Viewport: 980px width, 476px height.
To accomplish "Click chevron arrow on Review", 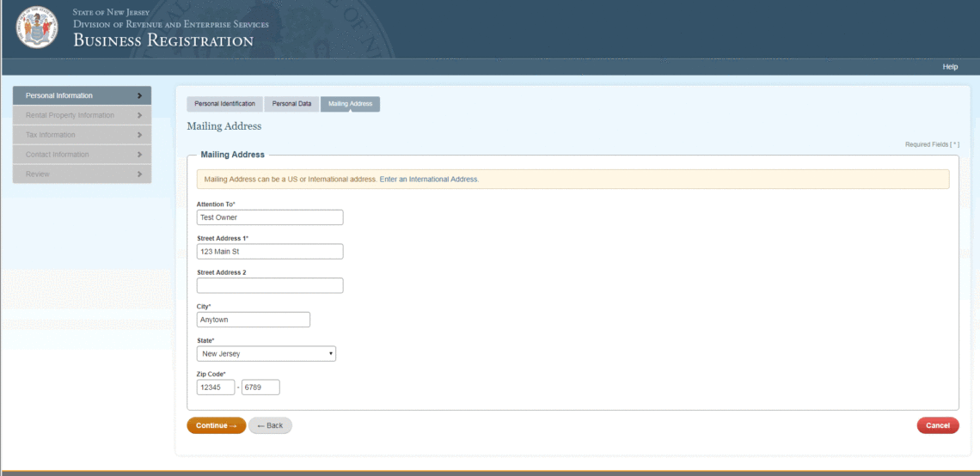I will point(139,174).
